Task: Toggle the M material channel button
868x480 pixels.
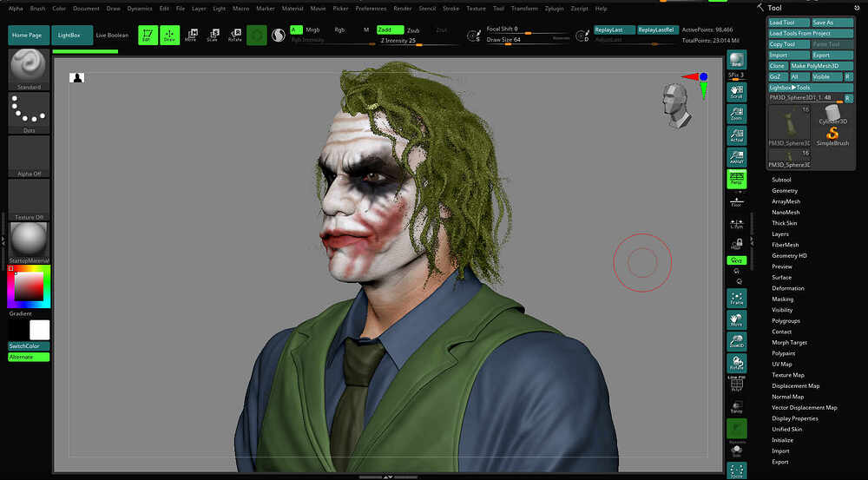Action: point(366,30)
